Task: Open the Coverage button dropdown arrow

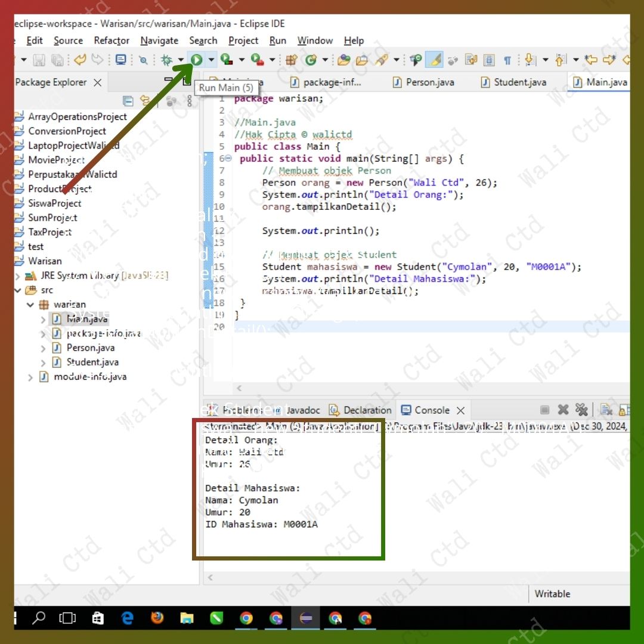Action: 241,60
